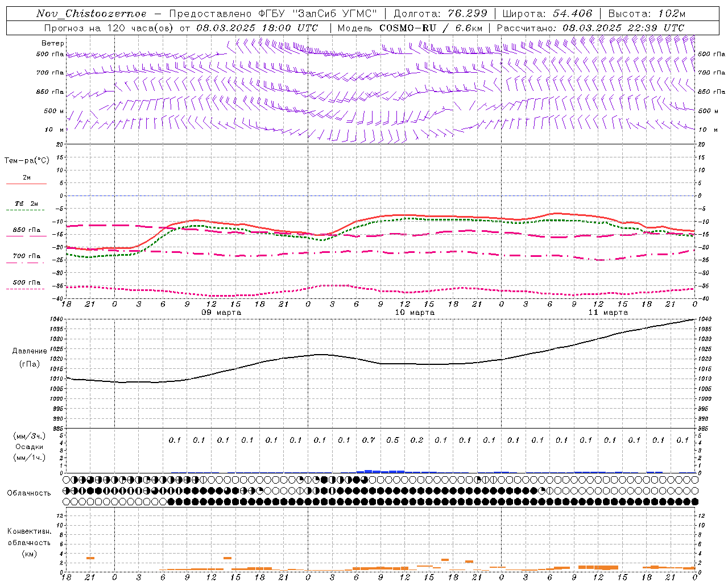Click the '700 гПа' temperature legend entry
Viewport: 728px width, 582px height.
click(27, 256)
